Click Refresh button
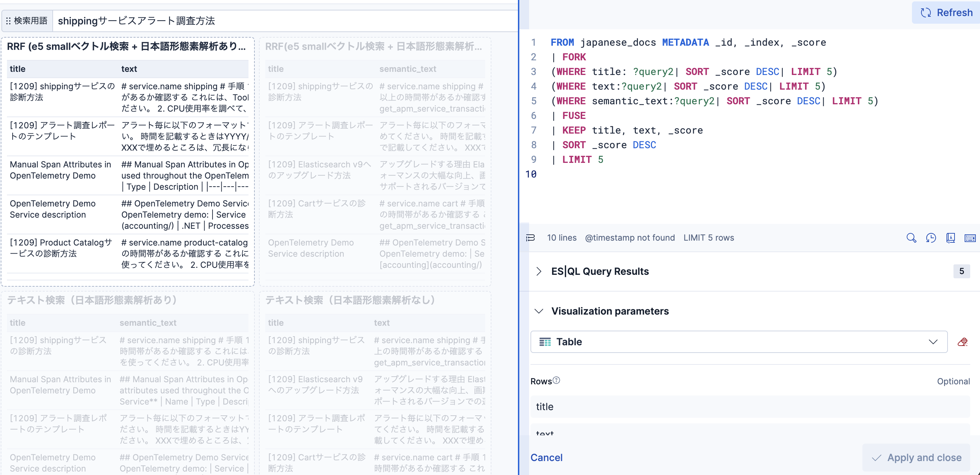The image size is (980, 475). 946,13
